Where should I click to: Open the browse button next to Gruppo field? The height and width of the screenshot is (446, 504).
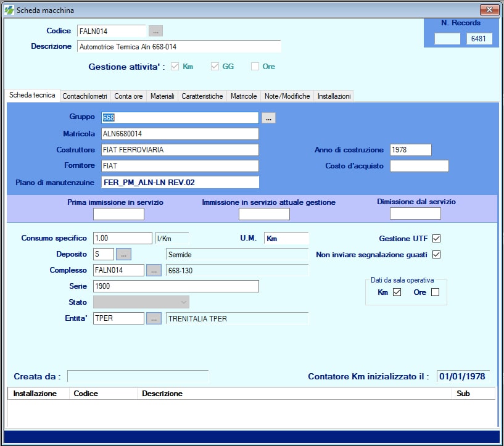tap(268, 118)
